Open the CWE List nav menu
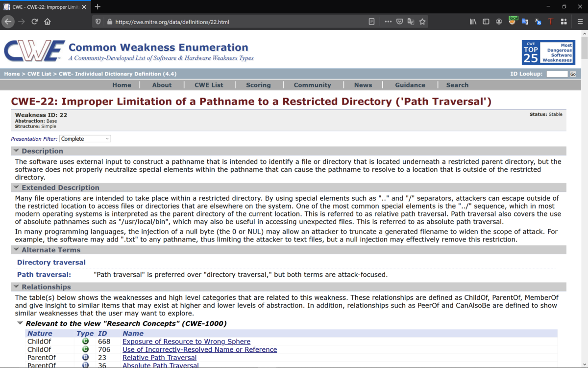Screen dimensions: 588x368 (x=209, y=85)
